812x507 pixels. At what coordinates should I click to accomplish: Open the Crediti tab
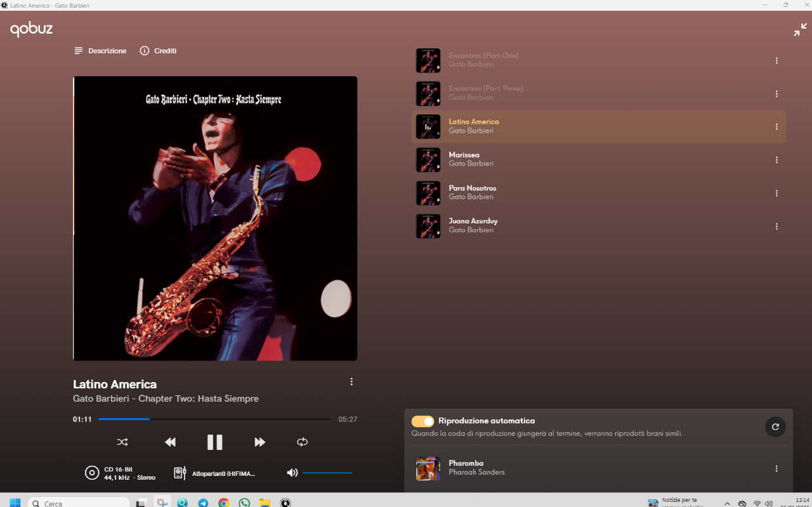[x=158, y=51]
